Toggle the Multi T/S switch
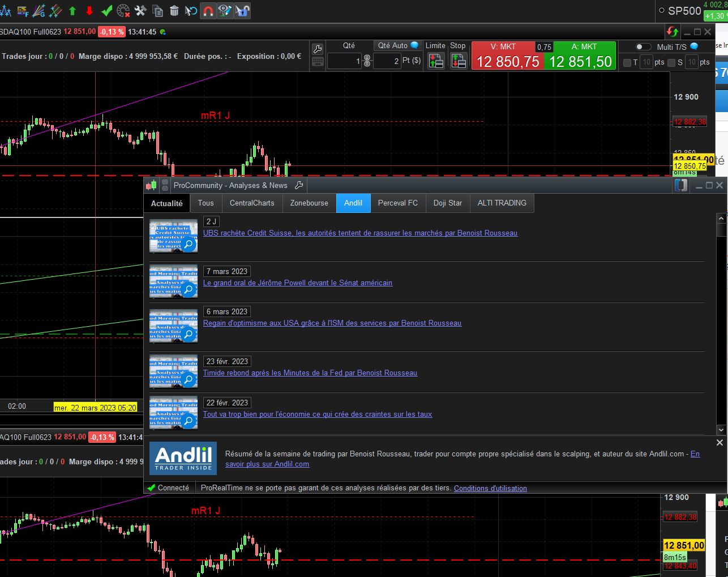Image resolution: width=728 pixels, height=577 pixels. coord(644,47)
